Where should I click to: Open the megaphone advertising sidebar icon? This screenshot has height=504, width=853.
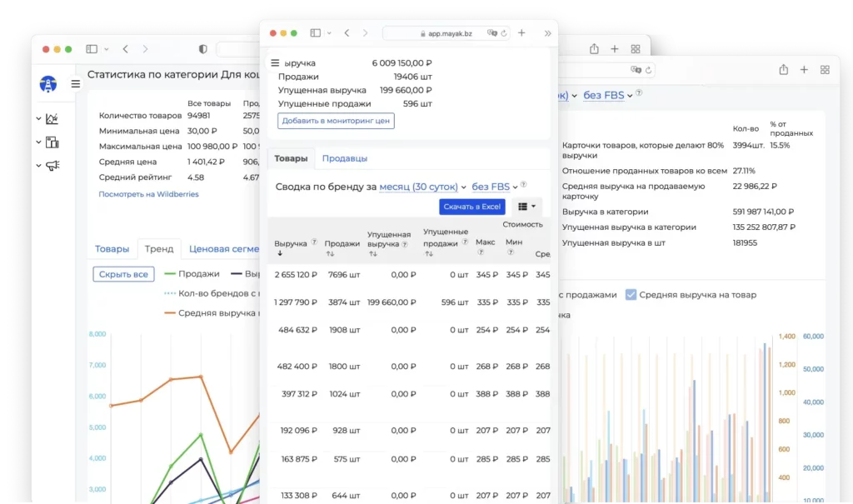tap(52, 166)
